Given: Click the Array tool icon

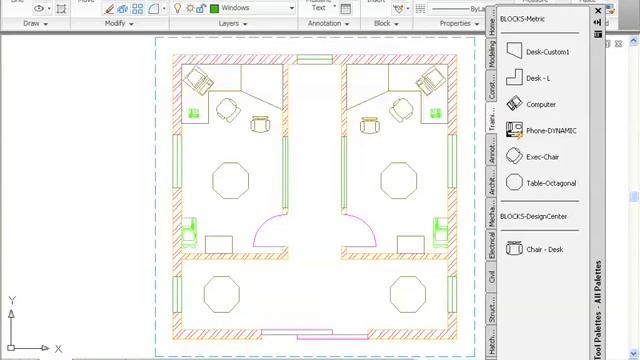Looking at the screenshot, I should [x=138, y=9].
